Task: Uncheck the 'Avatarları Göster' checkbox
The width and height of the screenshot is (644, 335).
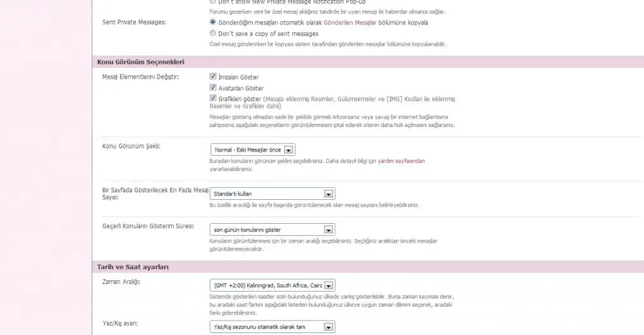Action: pyautogui.click(x=213, y=88)
